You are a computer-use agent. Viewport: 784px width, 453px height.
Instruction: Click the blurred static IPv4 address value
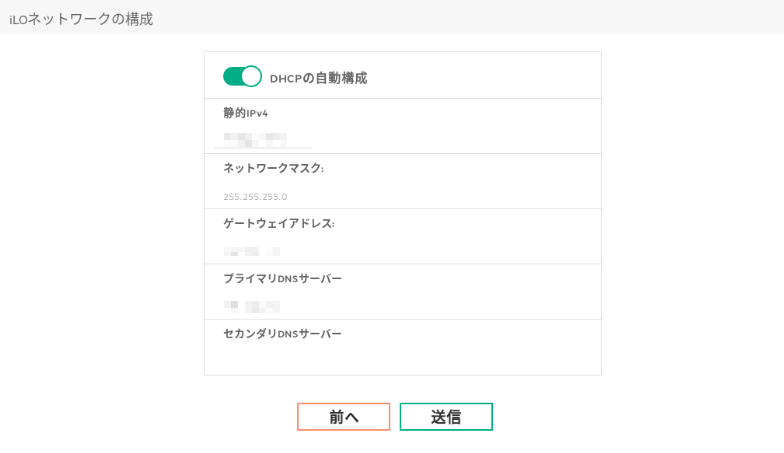pos(255,139)
